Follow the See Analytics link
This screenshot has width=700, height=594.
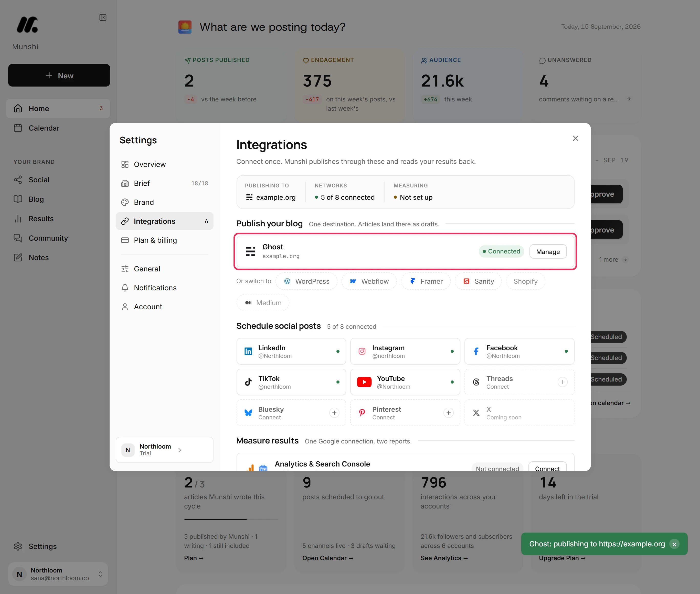(444, 558)
